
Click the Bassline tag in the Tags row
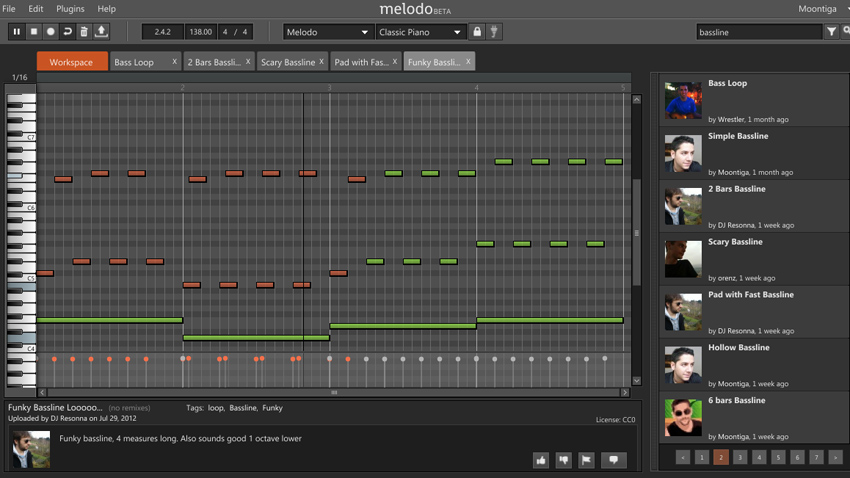point(243,408)
